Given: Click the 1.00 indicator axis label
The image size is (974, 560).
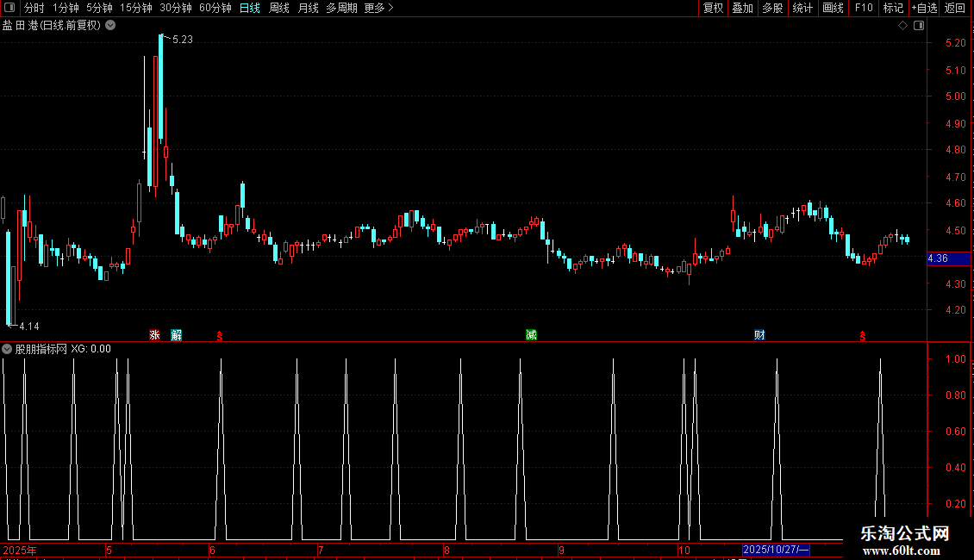Looking at the screenshot, I should [955, 359].
